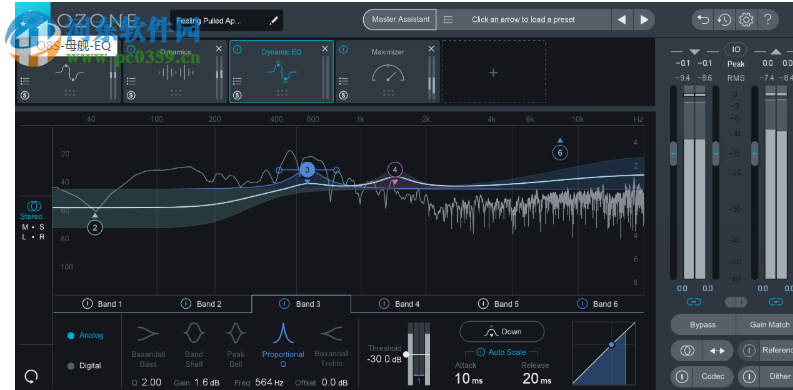Click the Attack value 10 ms
The image size is (793, 390).
468,378
